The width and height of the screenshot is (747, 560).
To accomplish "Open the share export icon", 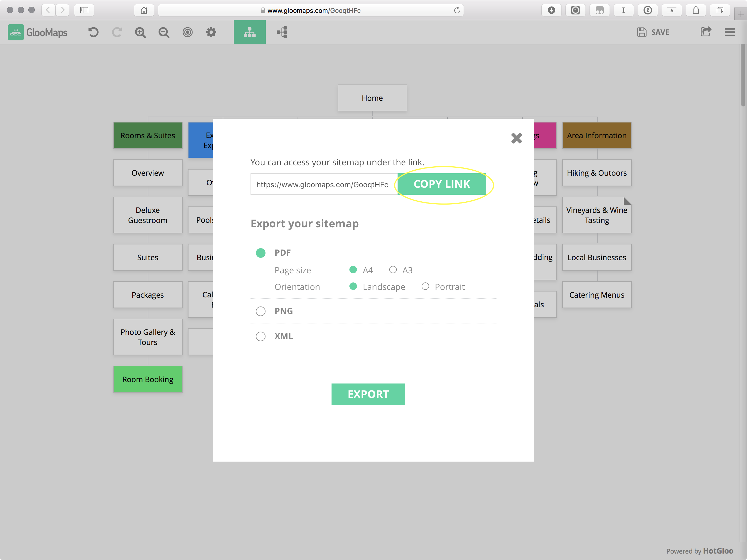I will click(x=706, y=32).
